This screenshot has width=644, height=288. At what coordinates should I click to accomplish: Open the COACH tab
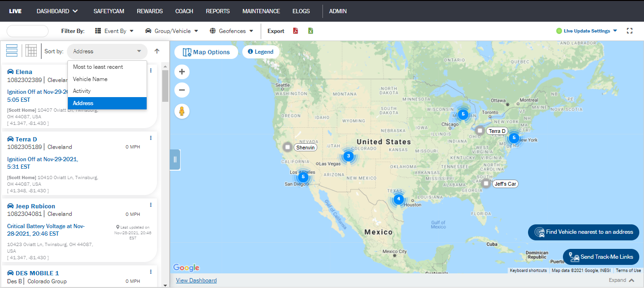(184, 11)
